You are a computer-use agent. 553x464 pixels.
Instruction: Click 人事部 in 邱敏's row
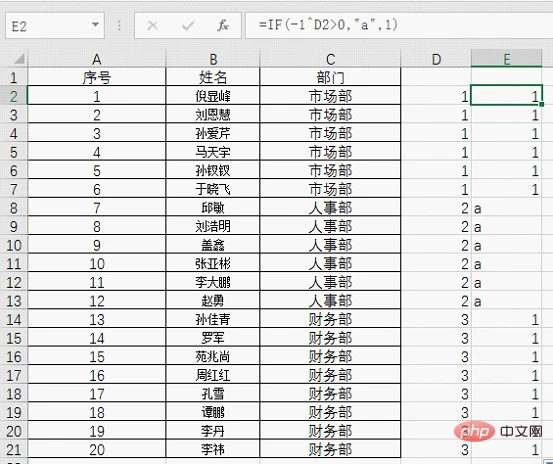coord(330,208)
